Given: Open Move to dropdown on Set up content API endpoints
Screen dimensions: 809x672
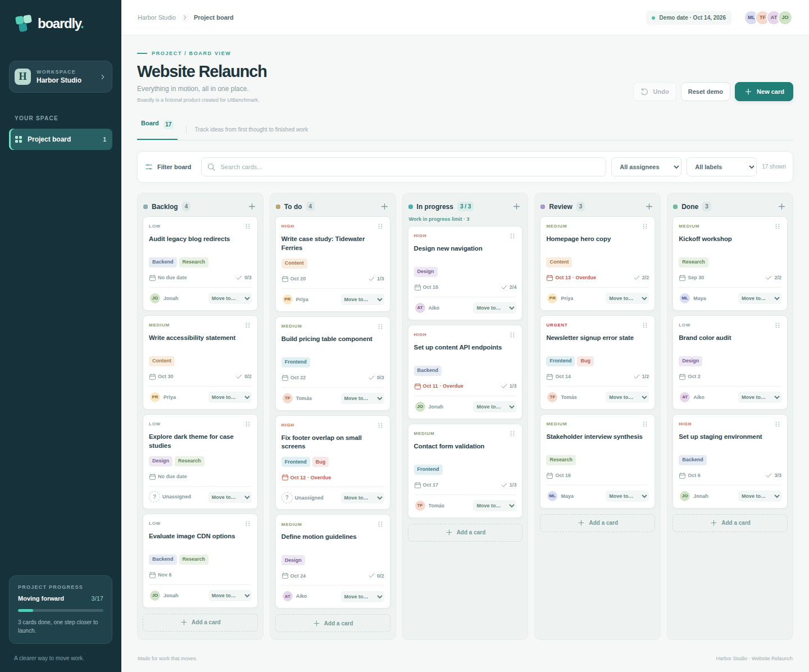Looking at the screenshot, I should tap(494, 407).
